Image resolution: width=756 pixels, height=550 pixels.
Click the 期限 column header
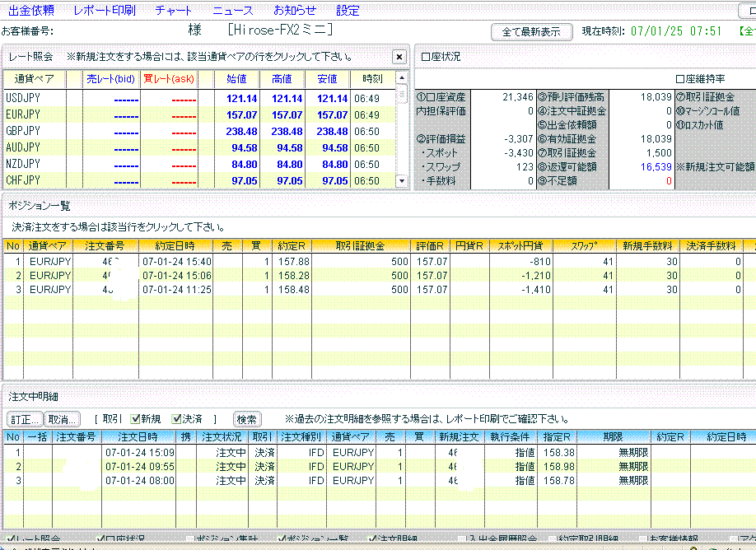[613, 437]
